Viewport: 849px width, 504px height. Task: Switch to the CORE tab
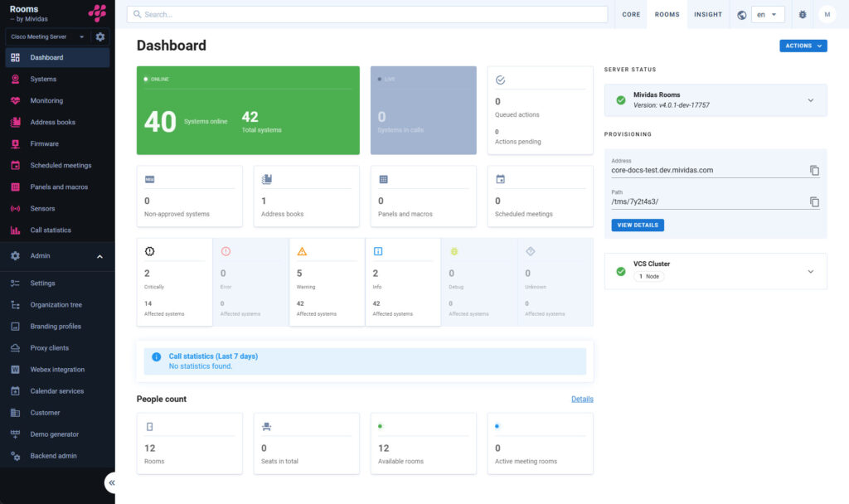coord(631,15)
